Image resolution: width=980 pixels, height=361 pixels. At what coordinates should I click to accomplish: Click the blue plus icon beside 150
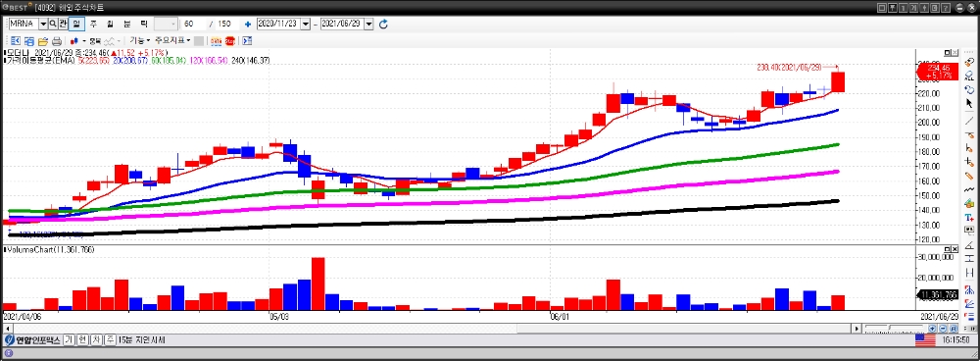(x=248, y=24)
